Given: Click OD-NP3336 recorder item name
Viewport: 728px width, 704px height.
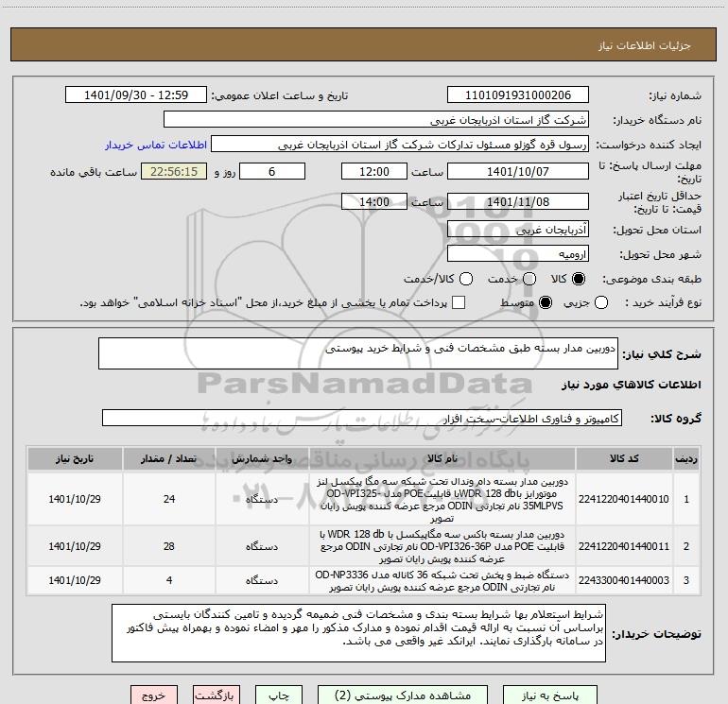Looking at the screenshot, I should [442, 581].
